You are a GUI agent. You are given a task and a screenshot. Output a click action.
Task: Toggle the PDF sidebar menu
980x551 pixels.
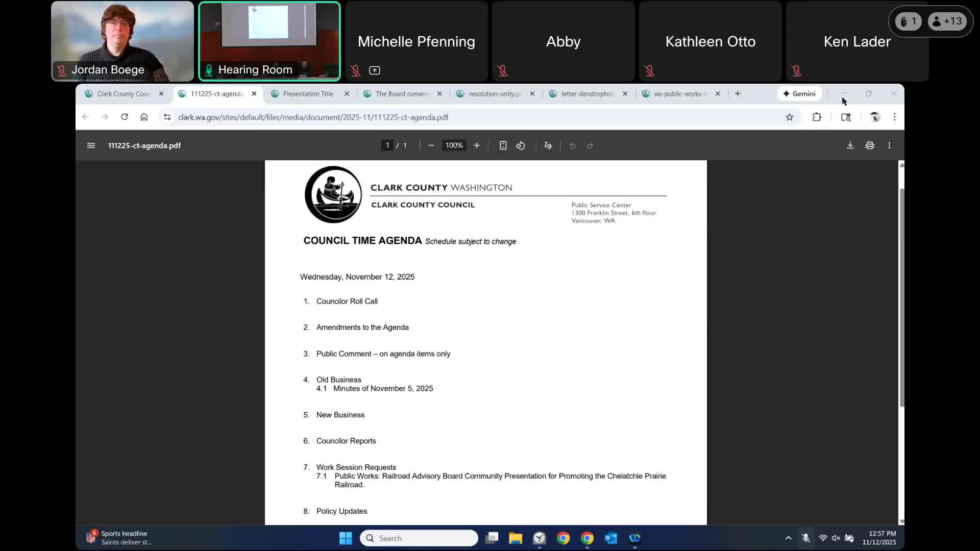[x=91, y=145]
